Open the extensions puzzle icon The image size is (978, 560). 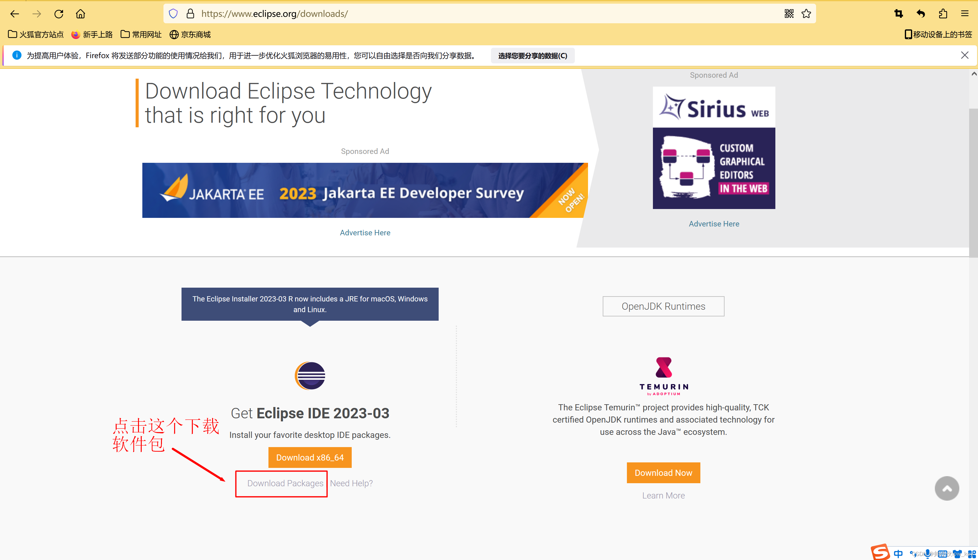coord(942,14)
